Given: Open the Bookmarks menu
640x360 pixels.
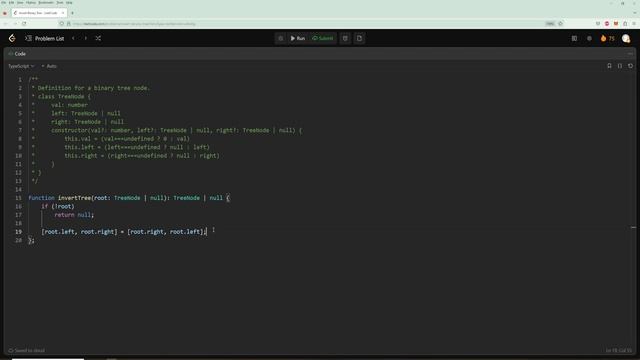Looking at the screenshot, I should (46, 2).
